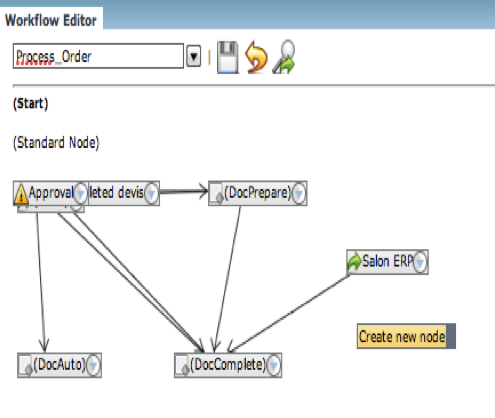Select the (Standard Node) label

tap(56, 143)
